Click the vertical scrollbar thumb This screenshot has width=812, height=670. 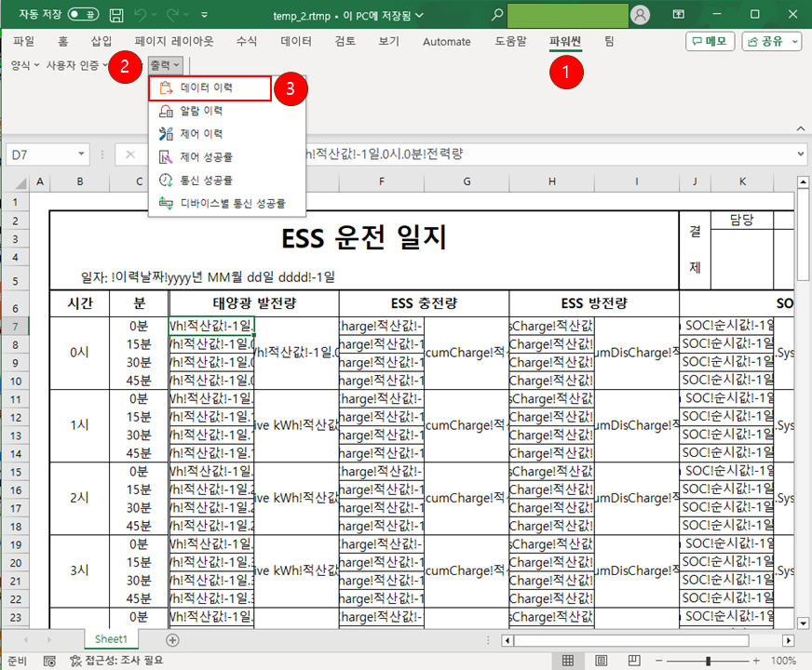[803, 235]
